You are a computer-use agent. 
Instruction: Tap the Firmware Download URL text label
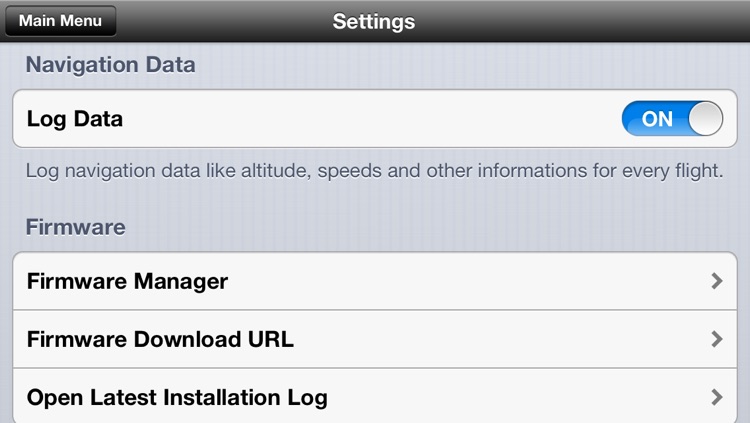tap(160, 339)
